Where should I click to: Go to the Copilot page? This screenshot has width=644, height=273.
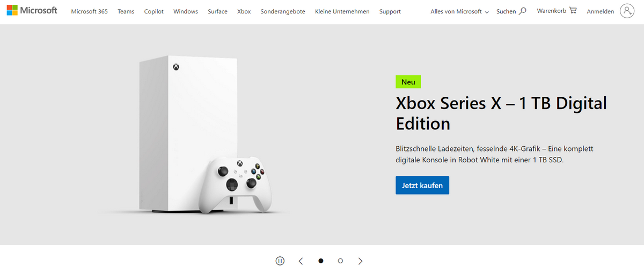tap(154, 11)
